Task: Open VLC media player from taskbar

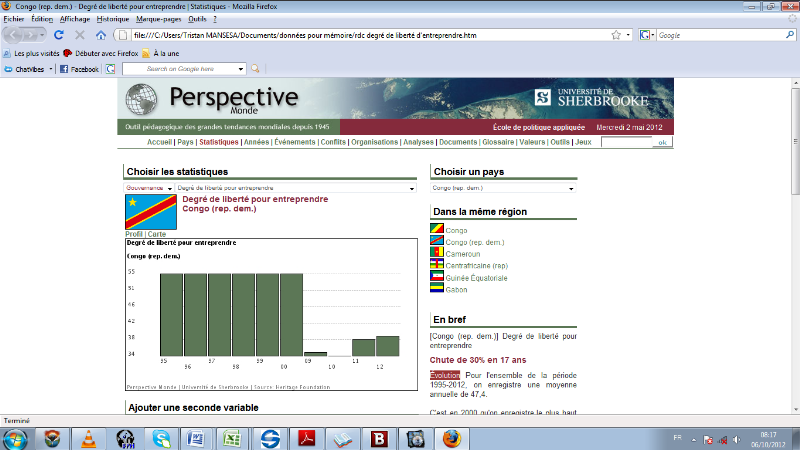Action: click(x=89, y=437)
